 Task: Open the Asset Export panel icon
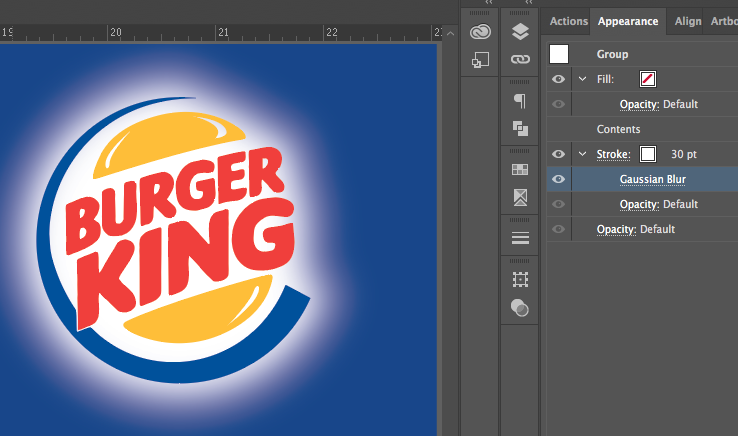480,60
